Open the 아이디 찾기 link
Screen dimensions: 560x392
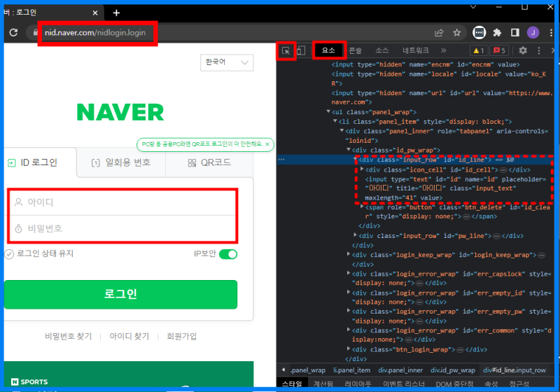129,336
